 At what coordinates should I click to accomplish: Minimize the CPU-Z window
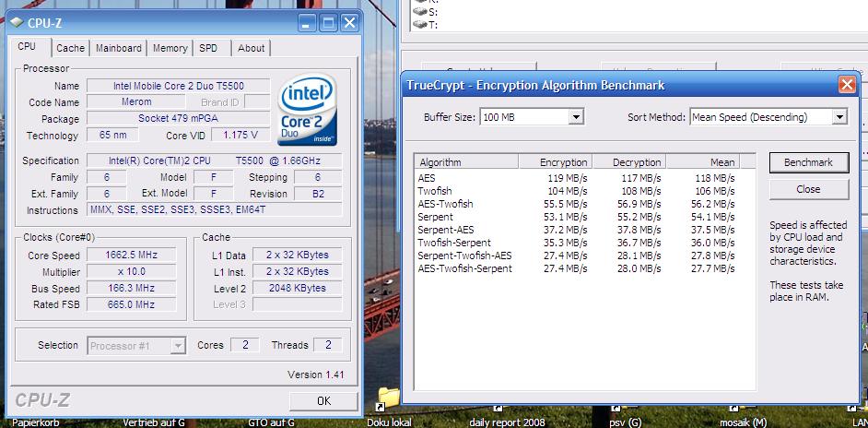point(307,23)
